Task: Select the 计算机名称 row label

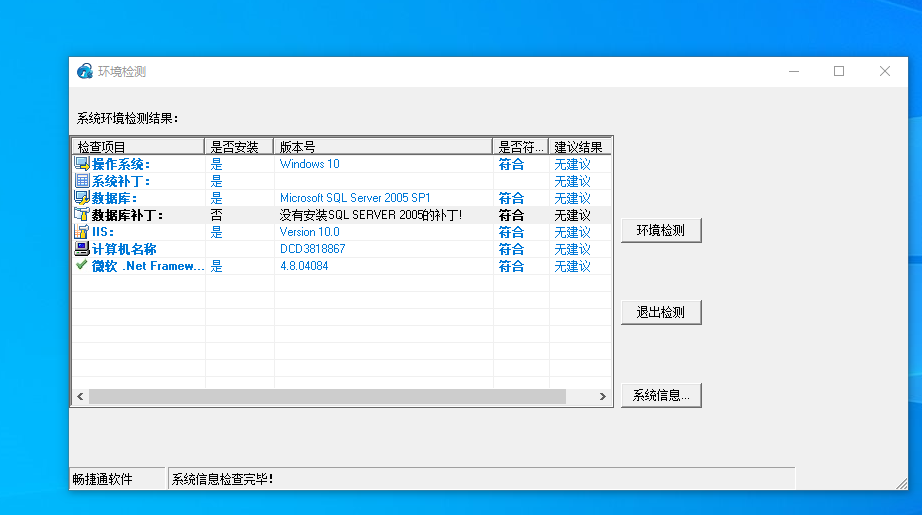Action: (x=124, y=249)
